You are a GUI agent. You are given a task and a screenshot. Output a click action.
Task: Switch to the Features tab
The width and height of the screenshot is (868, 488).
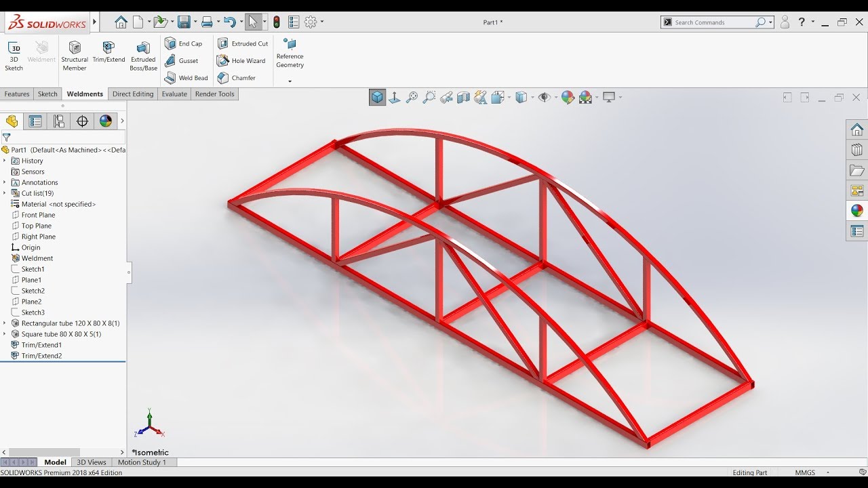(x=17, y=94)
